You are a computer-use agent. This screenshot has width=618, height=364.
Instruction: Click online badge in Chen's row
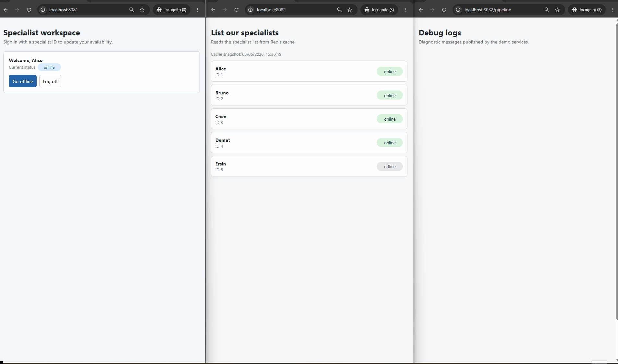point(390,119)
